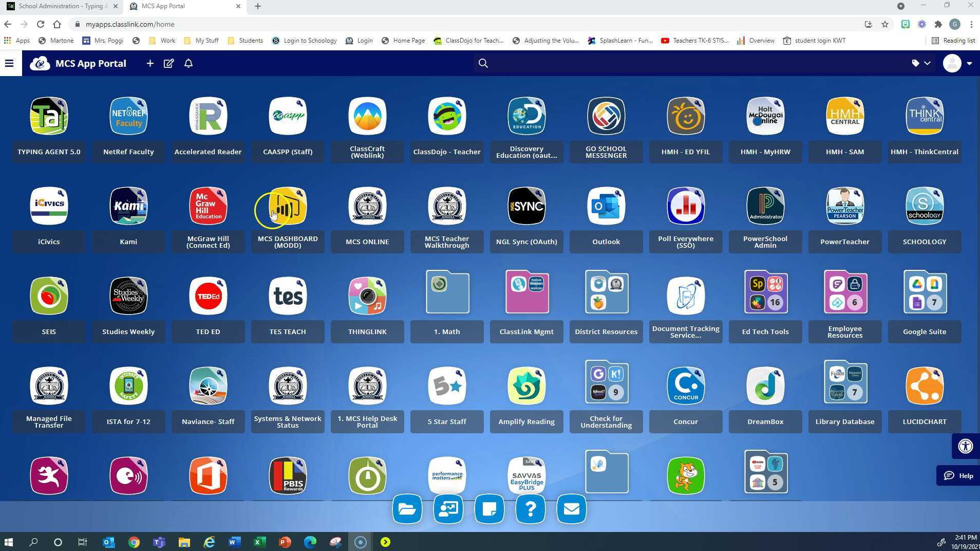Viewport: 980px width, 551px height.
Task: Launch the Amplify Reading app icon
Action: coord(526,386)
